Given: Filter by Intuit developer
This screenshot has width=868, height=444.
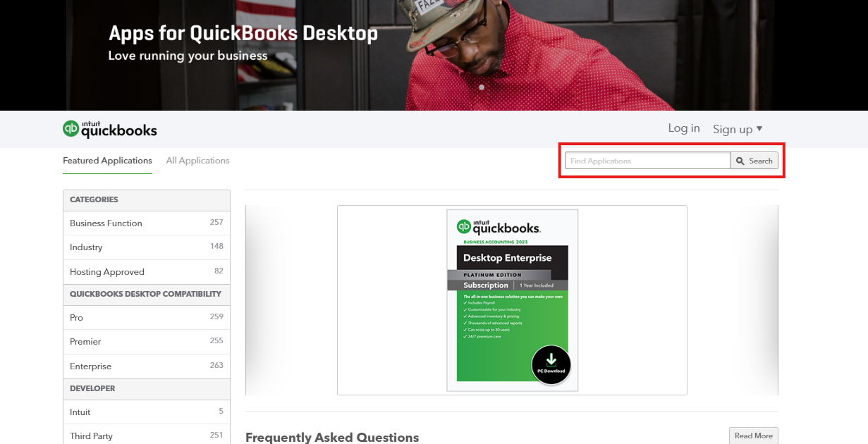Looking at the screenshot, I should tap(147, 412).
